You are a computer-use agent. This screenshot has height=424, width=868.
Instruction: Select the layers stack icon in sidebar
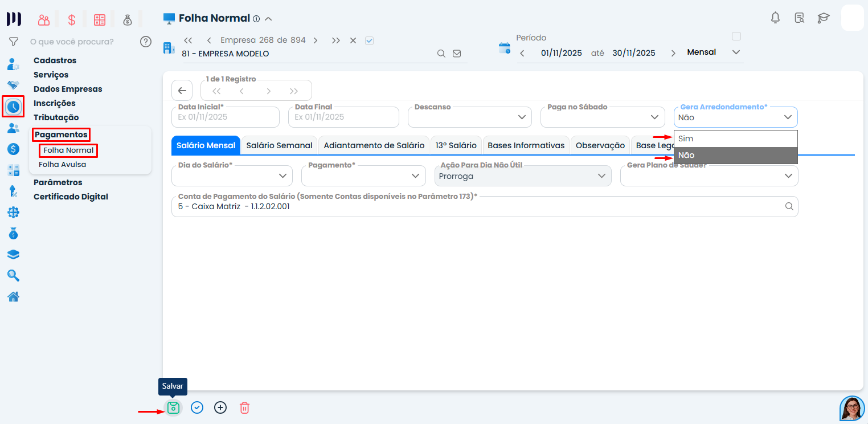tap(13, 255)
